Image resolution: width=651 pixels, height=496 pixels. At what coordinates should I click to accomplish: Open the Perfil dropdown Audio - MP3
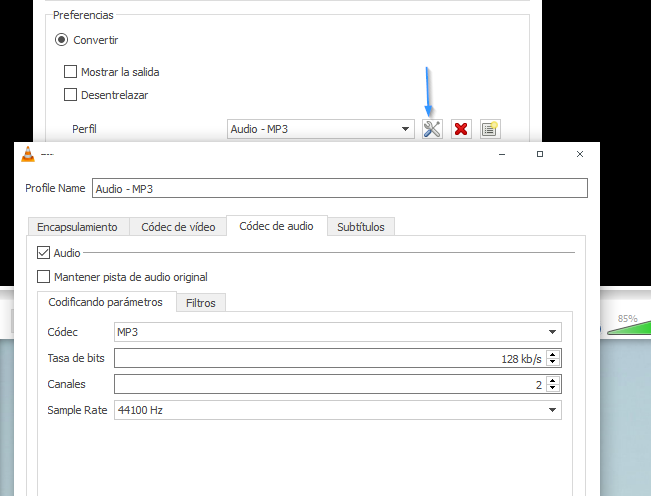click(x=321, y=129)
